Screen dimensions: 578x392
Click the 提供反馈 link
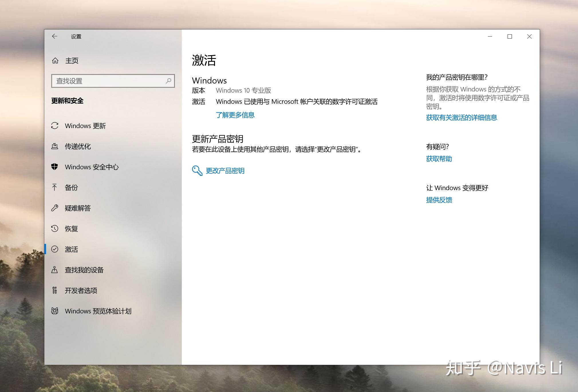439,200
